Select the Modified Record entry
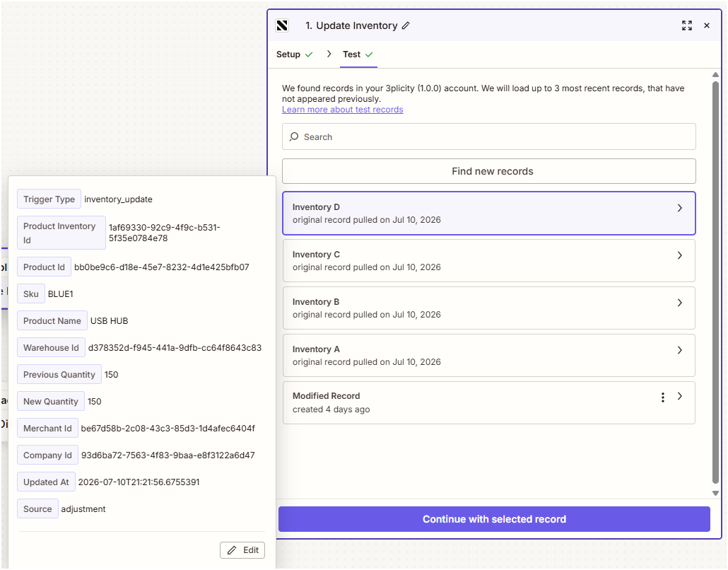This screenshot has height=570, width=728. 489,403
